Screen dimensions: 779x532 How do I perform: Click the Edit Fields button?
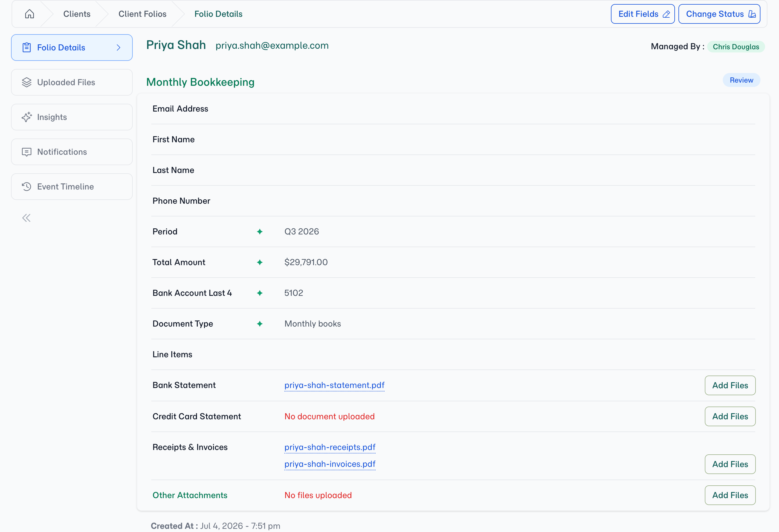[643, 14]
